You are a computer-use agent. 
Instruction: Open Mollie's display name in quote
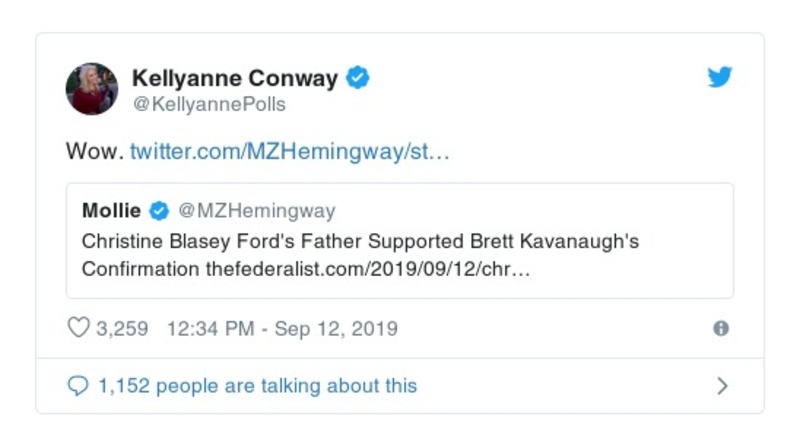111,211
